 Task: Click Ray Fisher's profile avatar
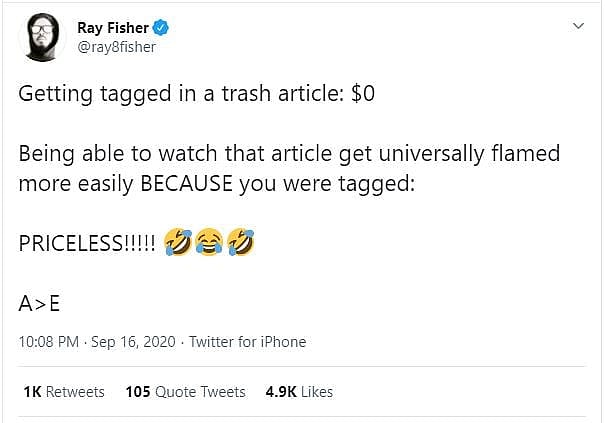pyautogui.click(x=41, y=37)
